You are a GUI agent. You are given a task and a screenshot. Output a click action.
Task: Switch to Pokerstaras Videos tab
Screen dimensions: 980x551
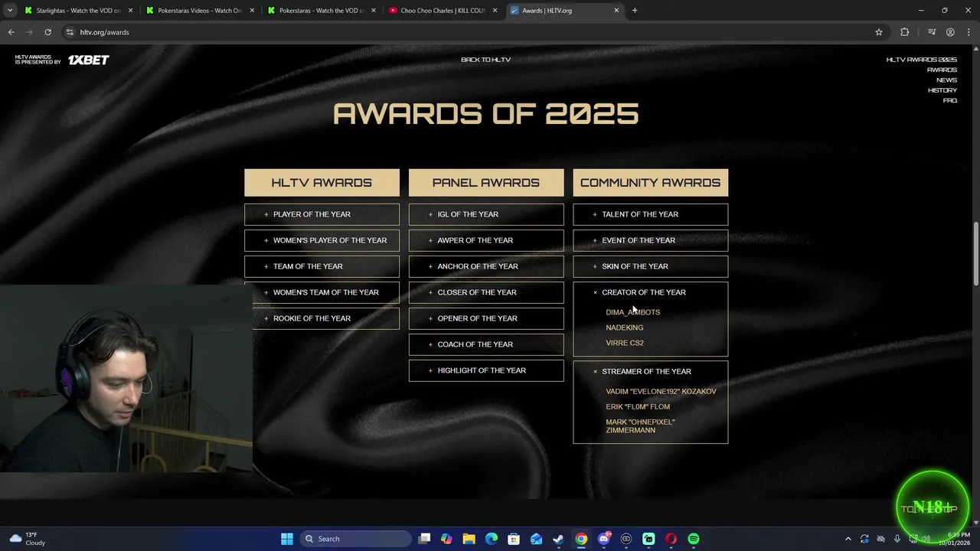click(x=198, y=11)
